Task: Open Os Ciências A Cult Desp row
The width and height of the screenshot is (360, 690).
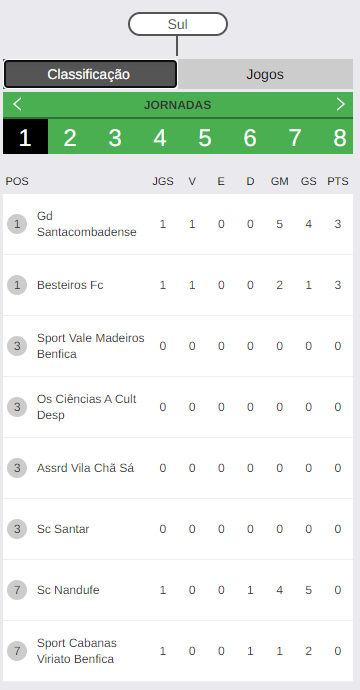Action: pyautogui.click(x=178, y=407)
